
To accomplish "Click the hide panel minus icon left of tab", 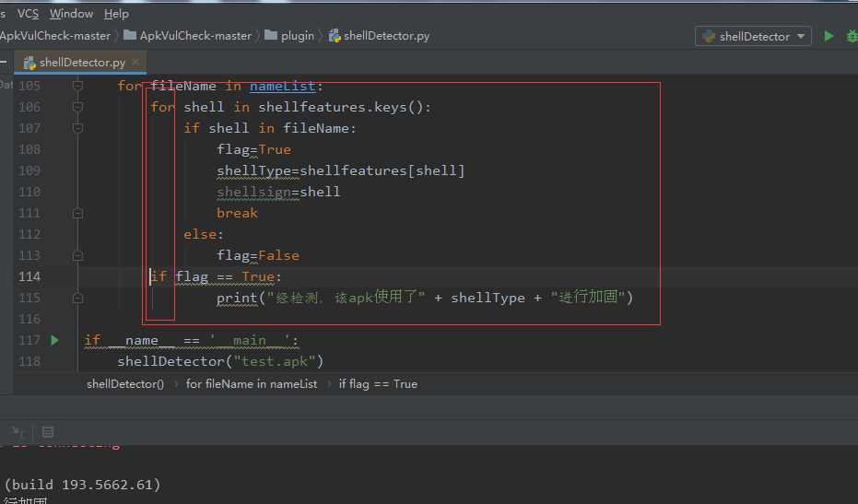I will click(4, 62).
